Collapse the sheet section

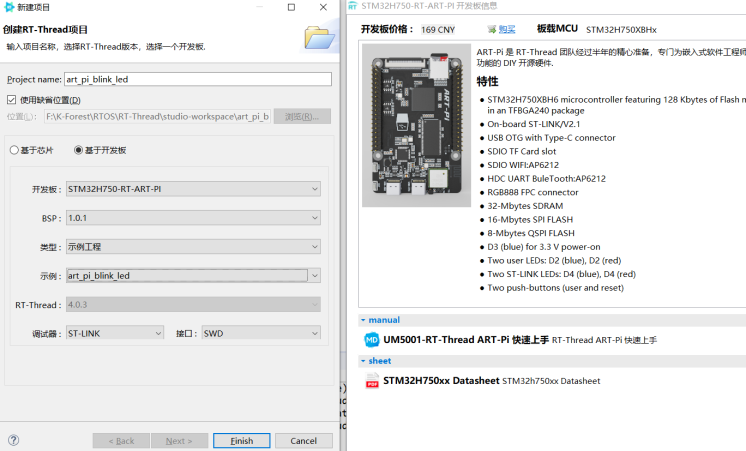[363, 361]
